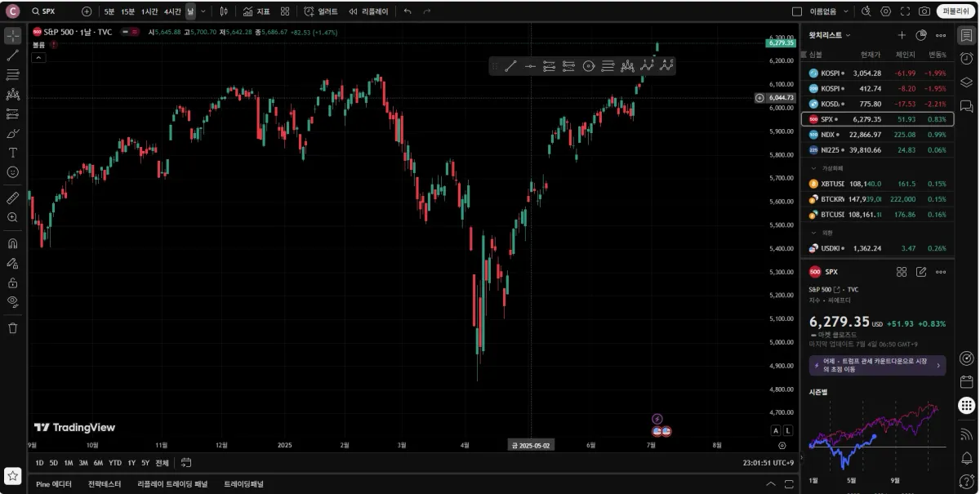
Task: Enter fullscreen mode
Action: pyautogui.click(x=905, y=11)
